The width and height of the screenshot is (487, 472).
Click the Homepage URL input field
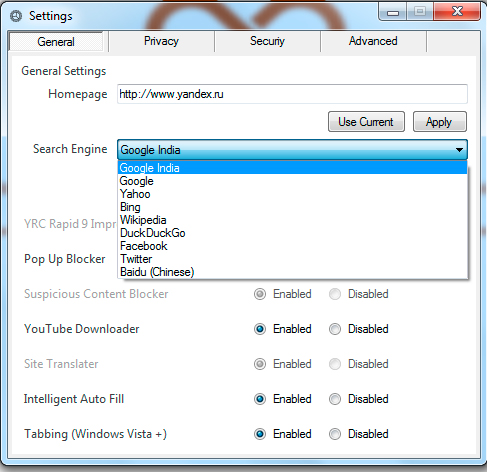pyautogui.click(x=292, y=94)
